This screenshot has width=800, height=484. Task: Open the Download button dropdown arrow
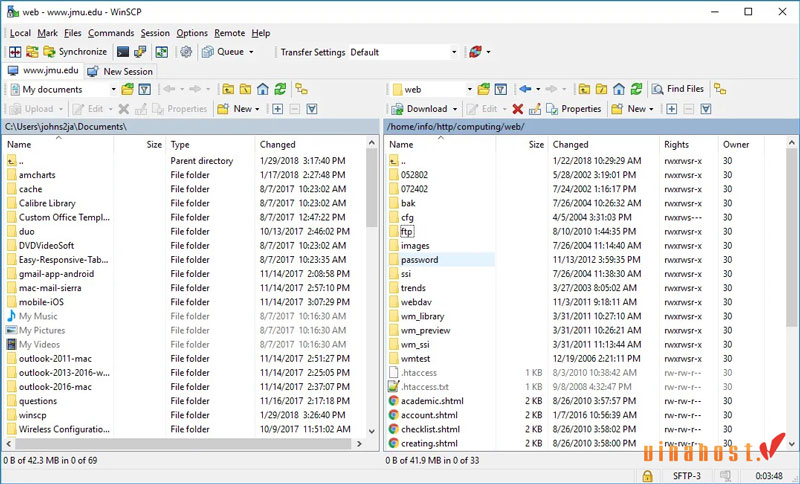tap(455, 109)
